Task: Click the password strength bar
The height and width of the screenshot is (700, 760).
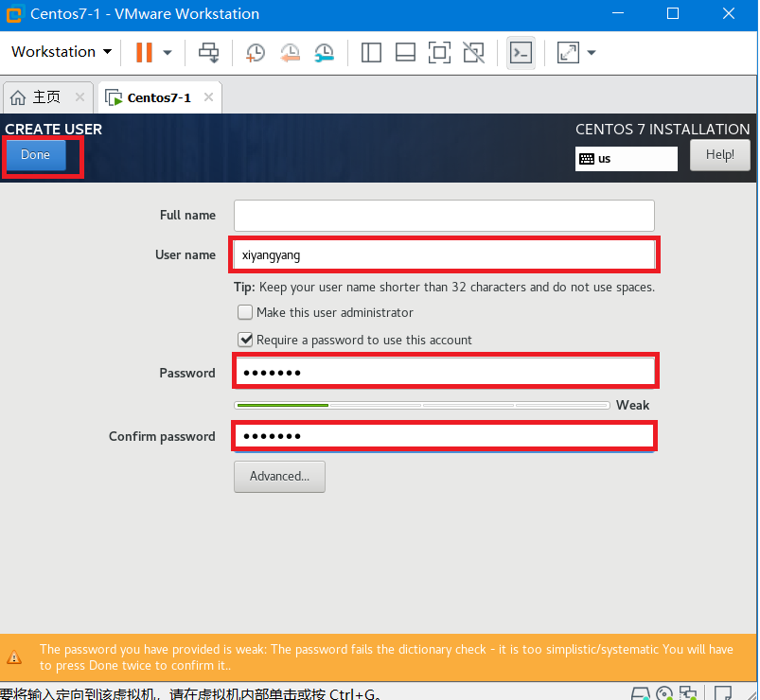Action: (x=422, y=405)
